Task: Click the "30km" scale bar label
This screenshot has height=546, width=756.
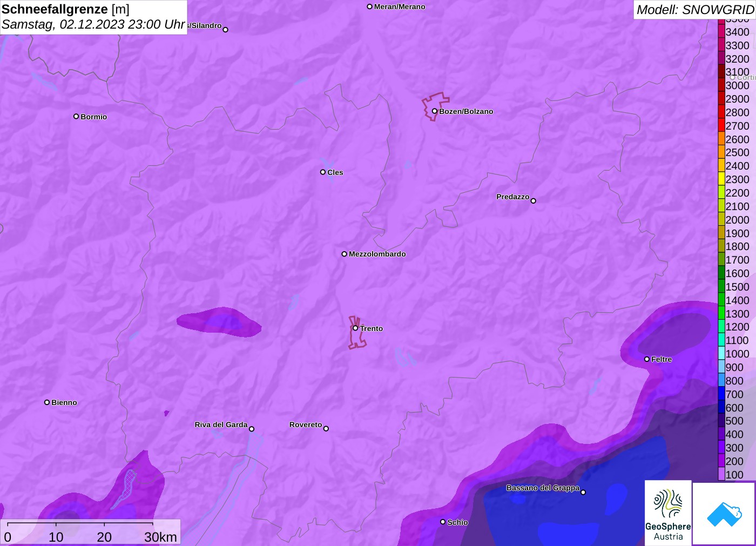Action: [x=160, y=537]
